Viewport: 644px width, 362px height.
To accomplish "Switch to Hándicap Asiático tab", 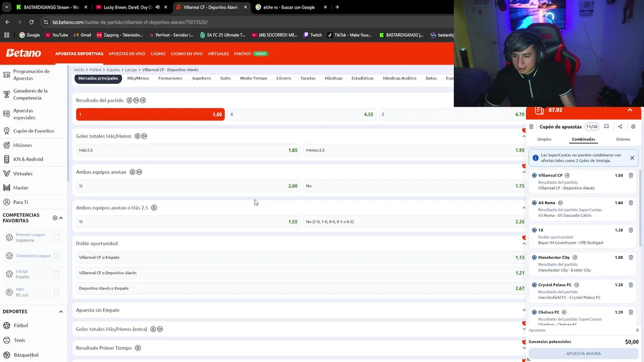I will [399, 78].
